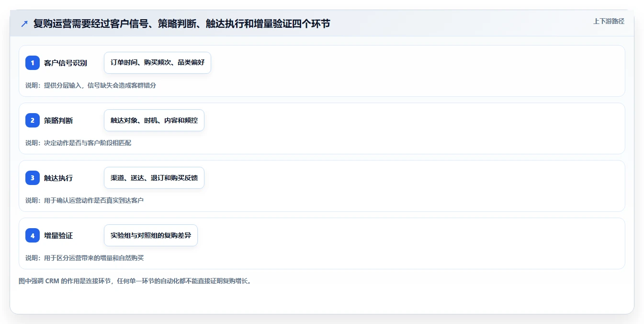Select the 策略判断 step title
The image size is (644, 324).
coord(58,120)
